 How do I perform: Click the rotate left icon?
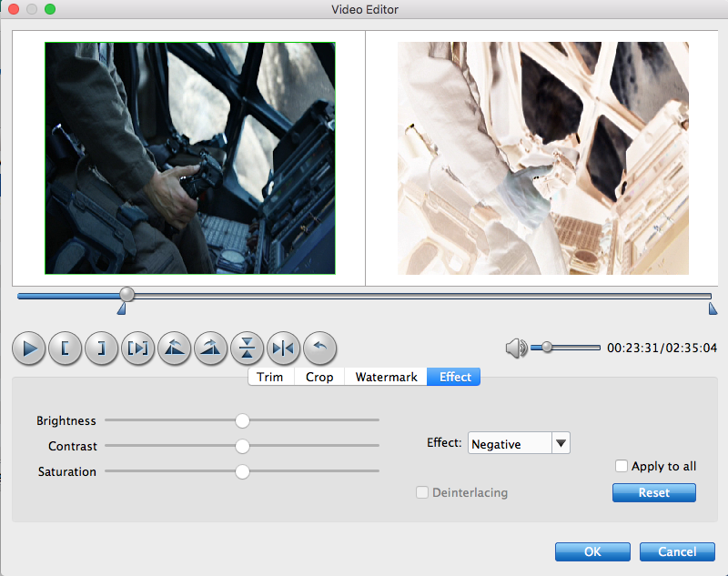tap(174, 348)
